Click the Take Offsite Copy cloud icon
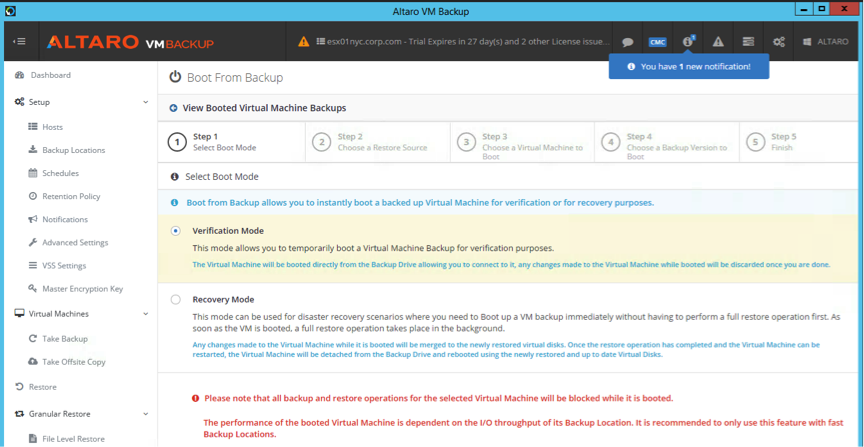 click(33, 362)
